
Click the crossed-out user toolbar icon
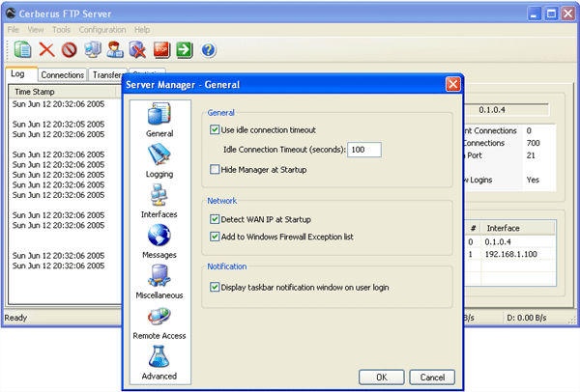click(137, 49)
